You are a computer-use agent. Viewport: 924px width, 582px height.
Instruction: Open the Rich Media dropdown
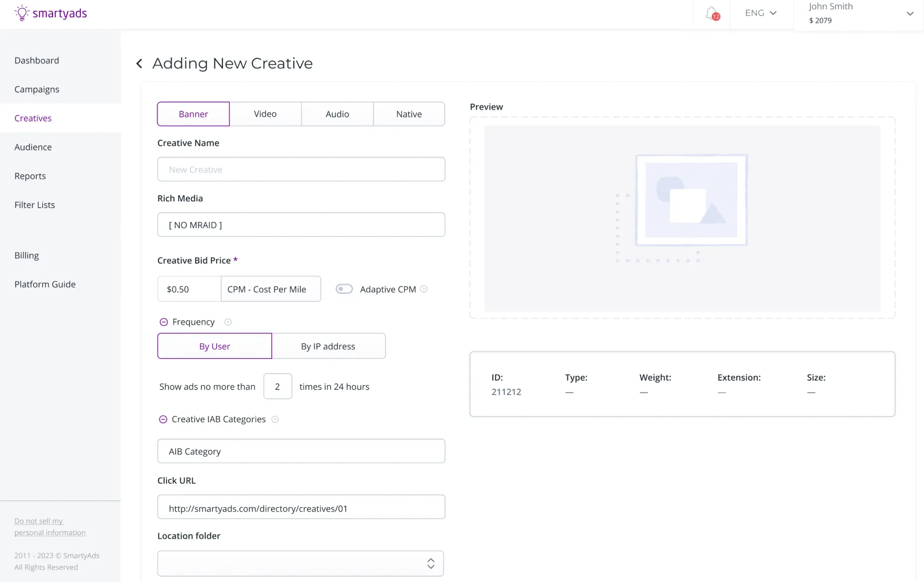(x=301, y=225)
